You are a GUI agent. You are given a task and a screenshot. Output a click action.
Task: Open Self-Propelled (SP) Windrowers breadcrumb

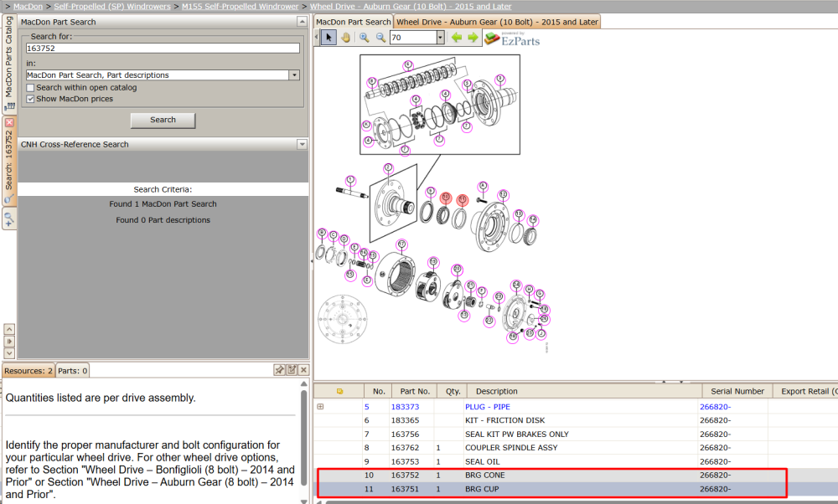pos(112,7)
